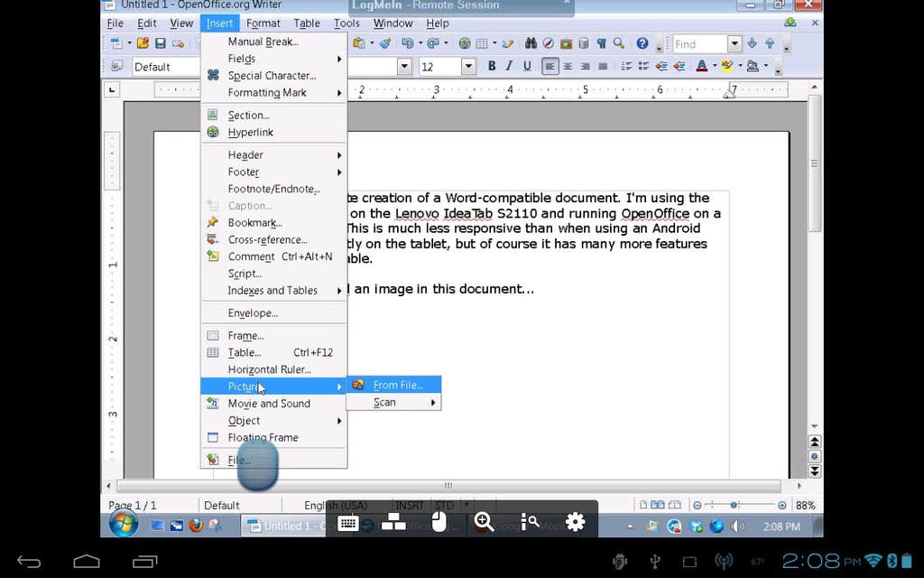
Task: Click the Zoom magnifier in the toolbar
Action: click(x=619, y=43)
